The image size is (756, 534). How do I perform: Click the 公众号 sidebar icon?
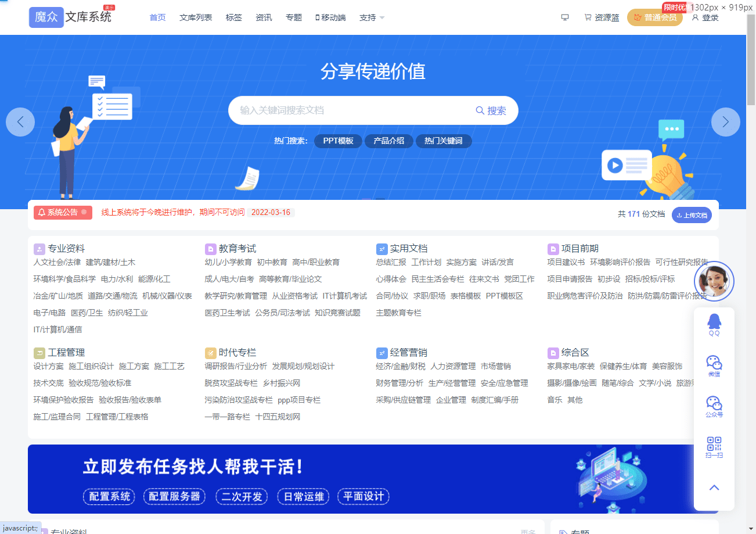click(714, 406)
